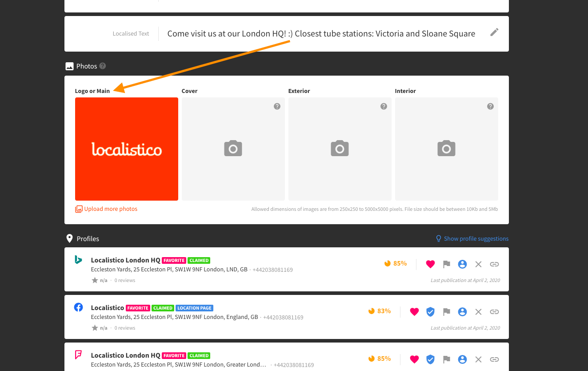This screenshot has height=371, width=588.
Task: Remove the Bing profile with the X icon
Action: pos(478,264)
